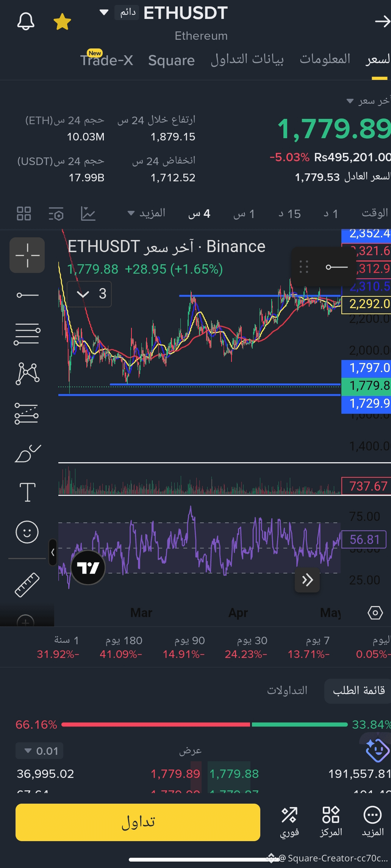Tap the RSI value 56.81 label
This screenshot has width=391, height=868.
pyautogui.click(x=364, y=539)
